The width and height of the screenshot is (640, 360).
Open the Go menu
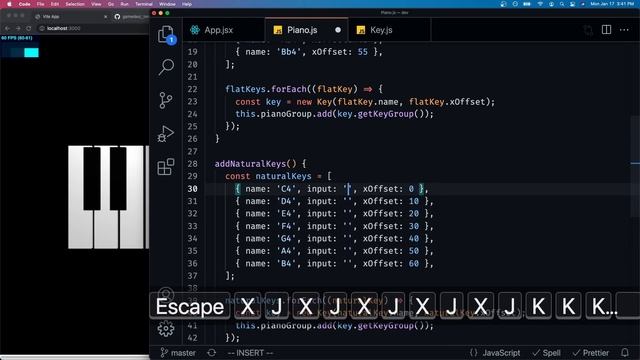[111, 4]
